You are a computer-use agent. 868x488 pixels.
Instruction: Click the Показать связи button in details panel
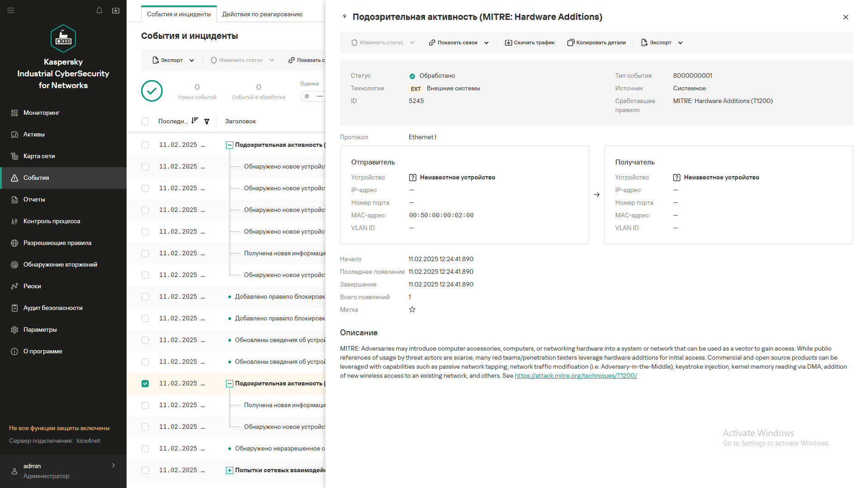point(453,42)
